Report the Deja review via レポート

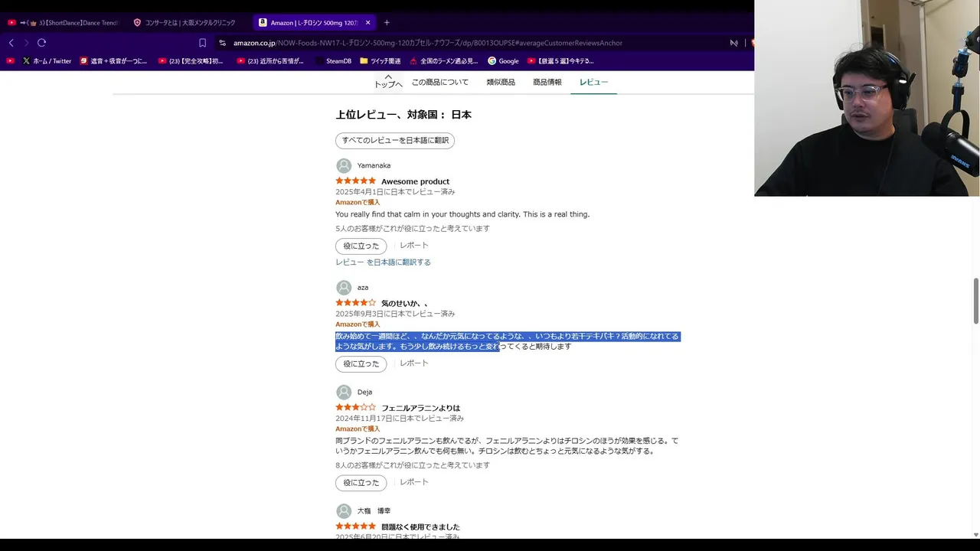click(x=414, y=482)
